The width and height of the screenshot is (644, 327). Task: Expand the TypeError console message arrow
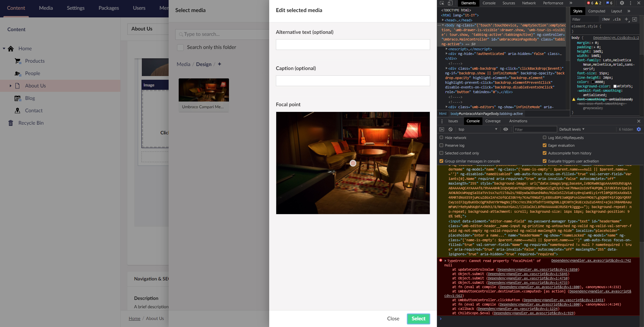point(446,261)
